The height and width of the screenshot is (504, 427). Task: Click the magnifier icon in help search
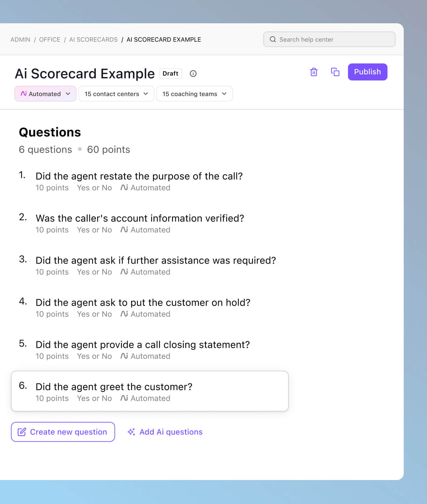(273, 39)
